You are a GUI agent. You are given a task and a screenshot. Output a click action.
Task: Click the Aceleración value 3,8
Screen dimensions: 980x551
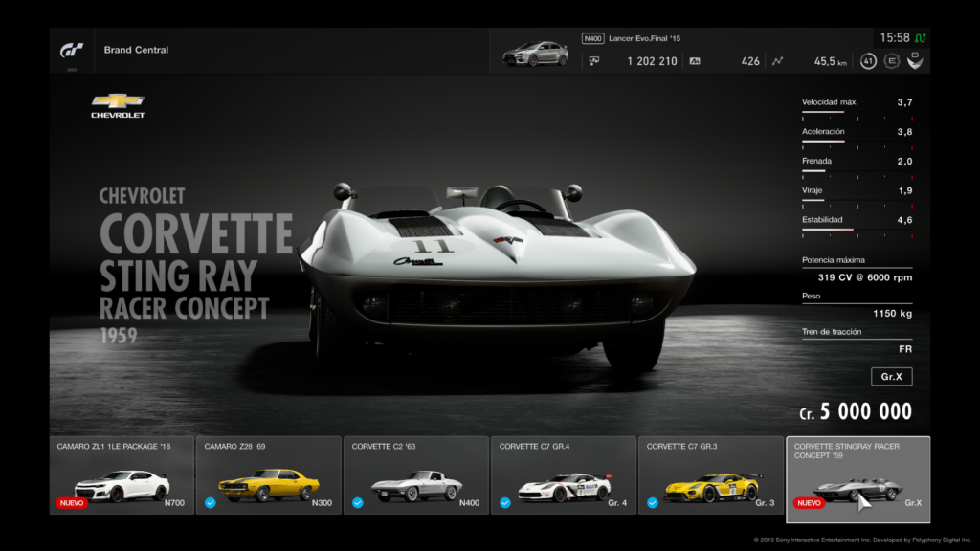click(x=904, y=132)
